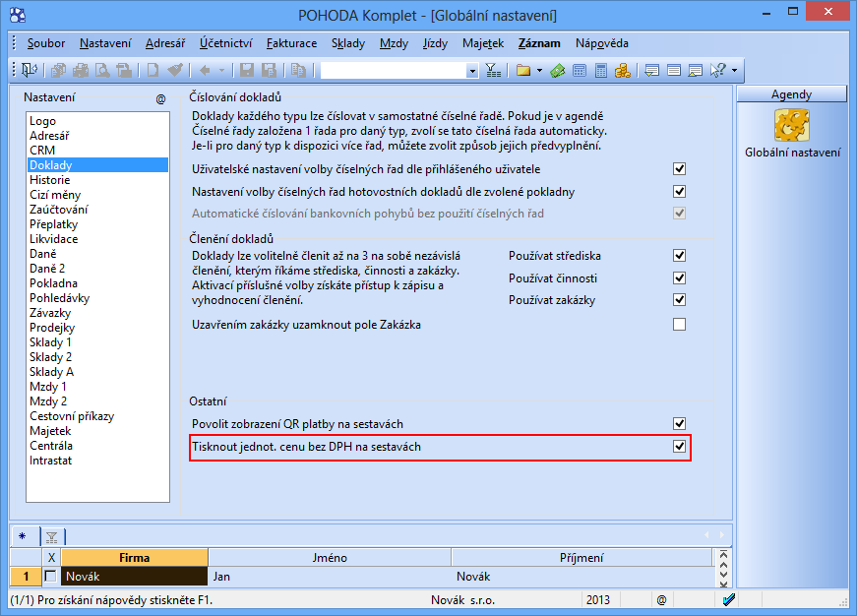This screenshot has width=857, height=616.
Task: Open the Záznam menu
Action: (x=539, y=43)
